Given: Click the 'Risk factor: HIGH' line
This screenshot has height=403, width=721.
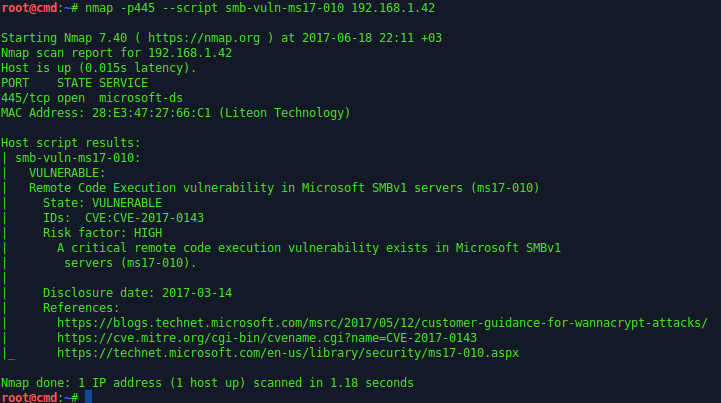Looking at the screenshot, I should coord(102,233).
